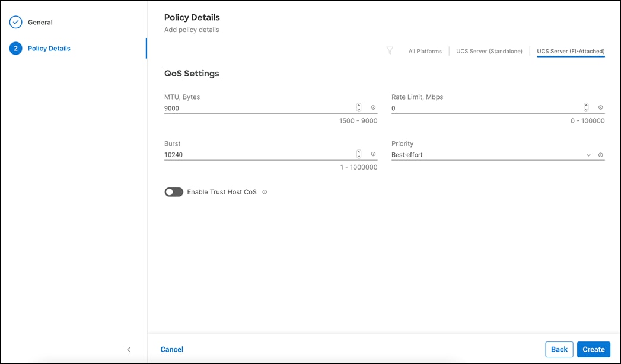Click the checkmark icon beside General step
Screen dimensions: 621x364
coord(15,21)
